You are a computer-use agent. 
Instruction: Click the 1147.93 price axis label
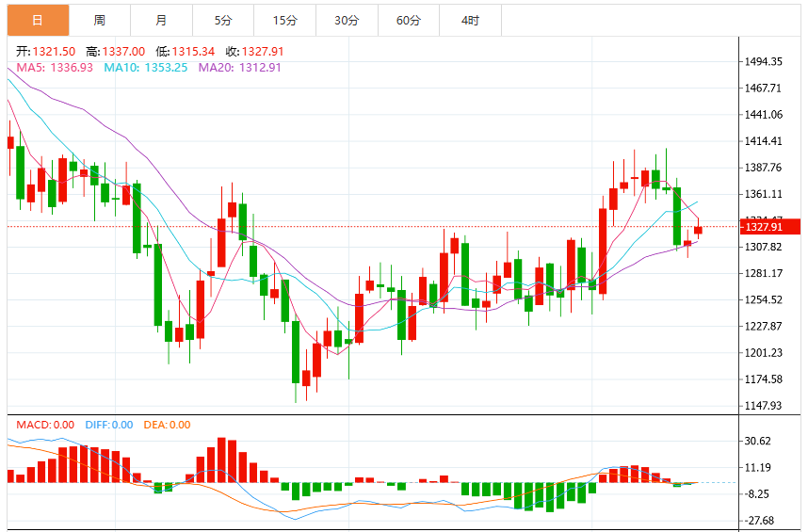[763, 405]
